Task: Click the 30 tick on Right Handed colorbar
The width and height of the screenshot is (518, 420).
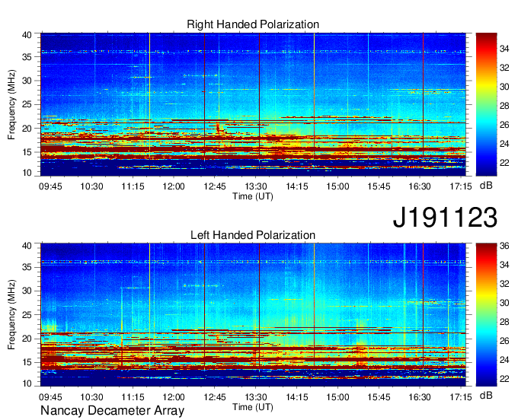Action: coord(504,87)
